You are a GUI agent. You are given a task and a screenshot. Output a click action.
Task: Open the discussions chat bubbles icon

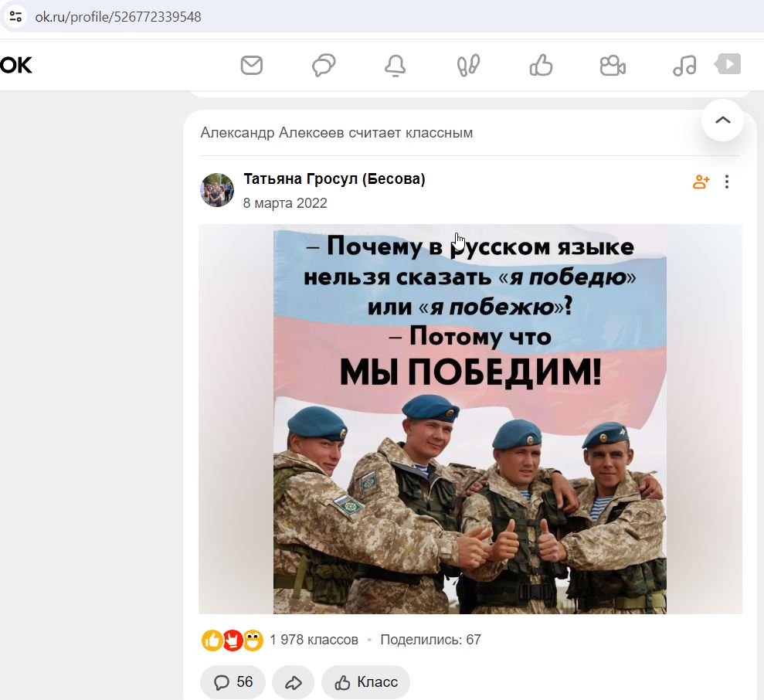(x=324, y=66)
